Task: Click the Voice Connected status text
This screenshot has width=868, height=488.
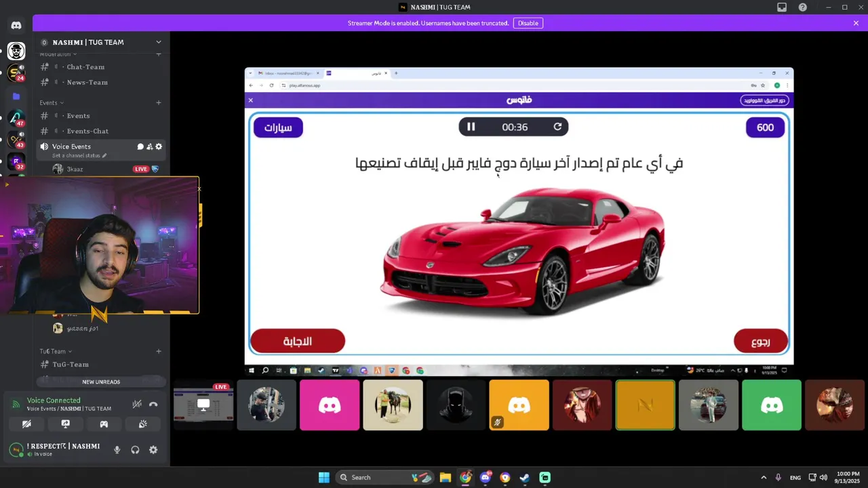Action: tap(54, 401)
